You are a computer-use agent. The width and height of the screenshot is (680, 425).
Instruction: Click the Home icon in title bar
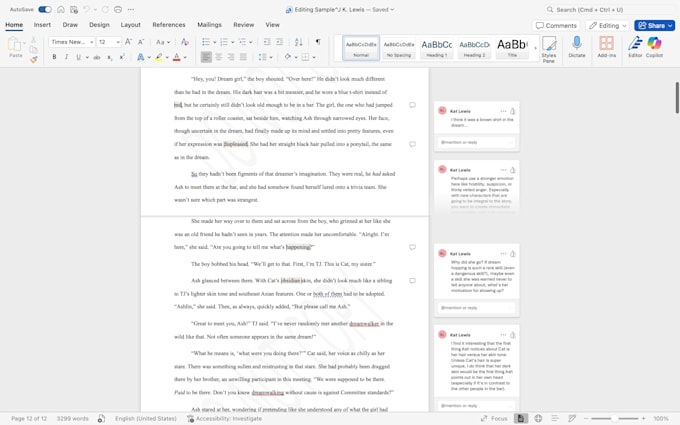(x=61, y=9)
